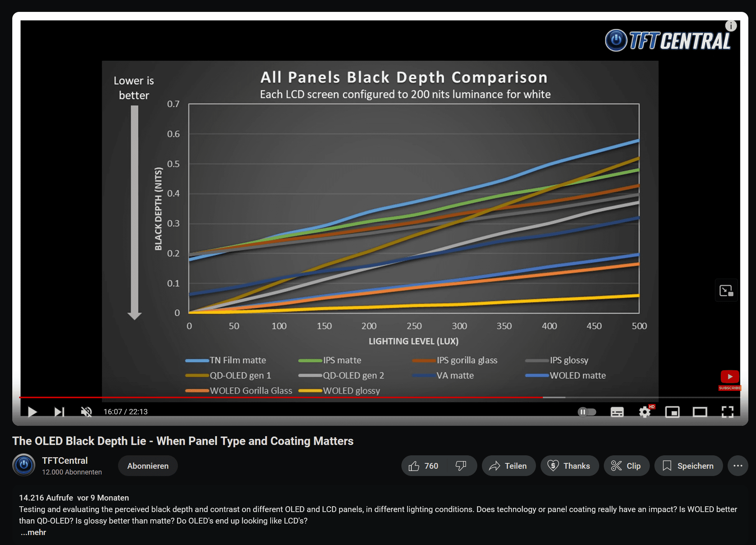Dislike the video

point(461,466)
